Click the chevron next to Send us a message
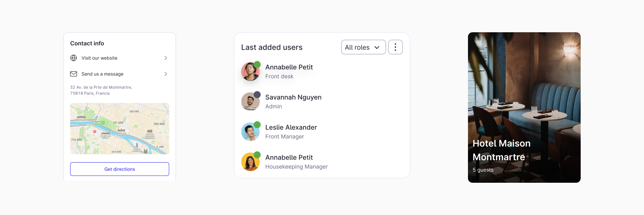 [166, 74]
